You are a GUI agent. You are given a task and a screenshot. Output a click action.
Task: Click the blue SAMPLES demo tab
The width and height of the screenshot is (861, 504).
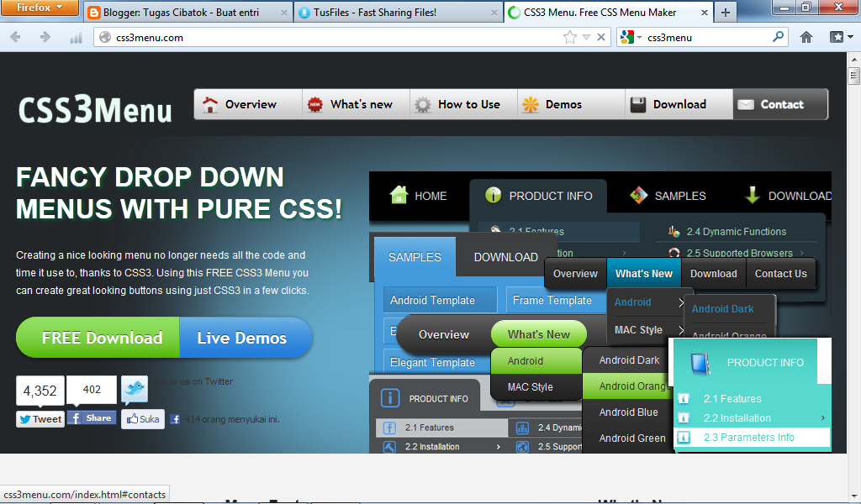pos(415,257)
